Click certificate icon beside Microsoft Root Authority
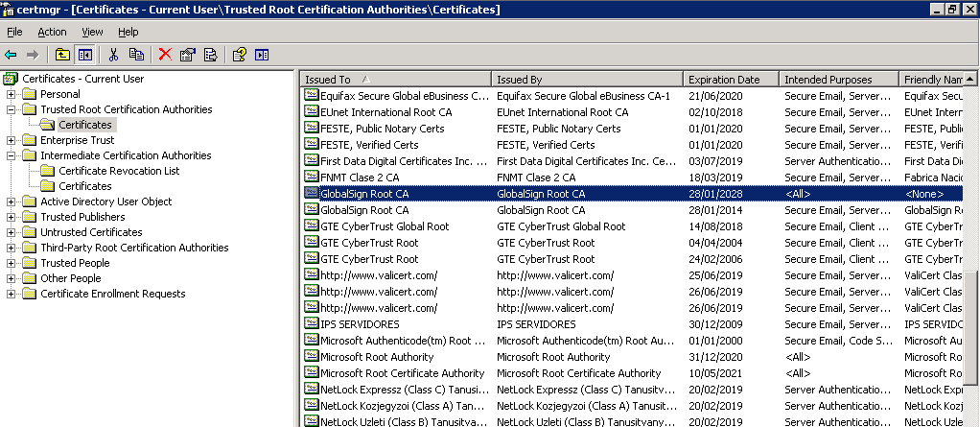Screen dimensions: 980x427 (312, 356)
